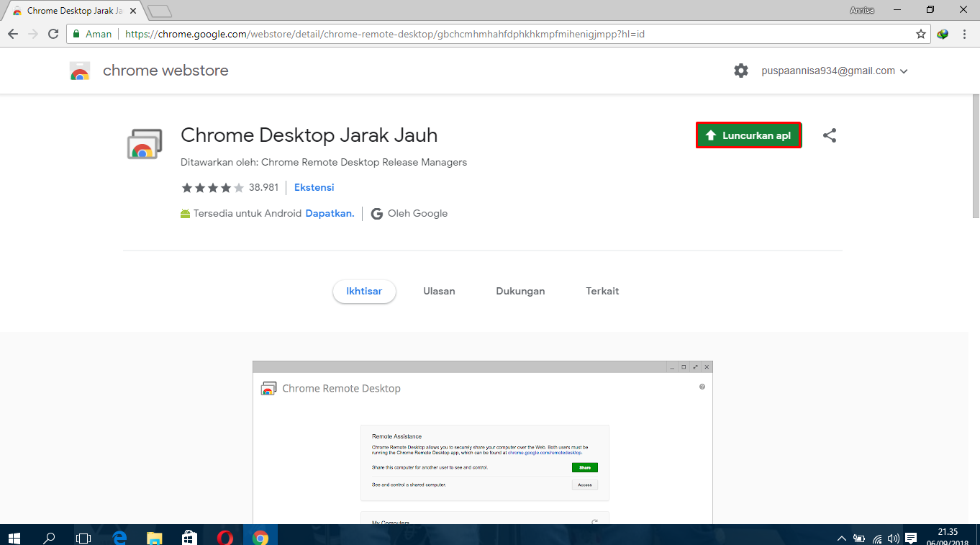
Task: Click the Luncurkan apl green button
Action: 748,135
